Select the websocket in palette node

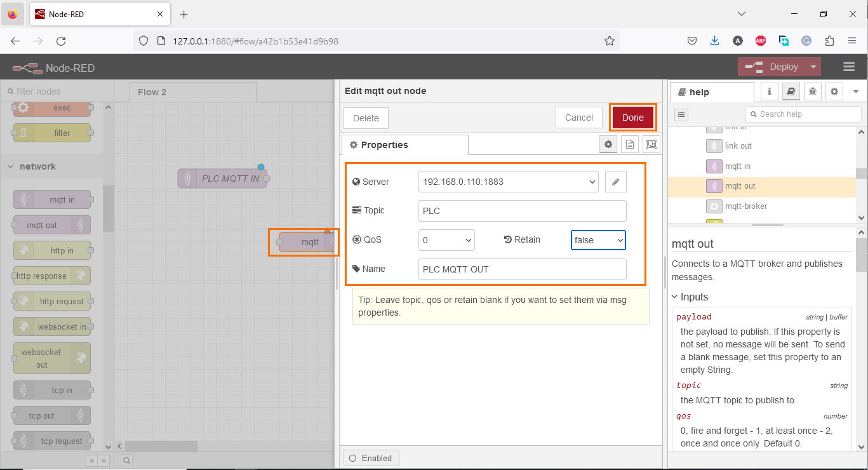(52, 326)
